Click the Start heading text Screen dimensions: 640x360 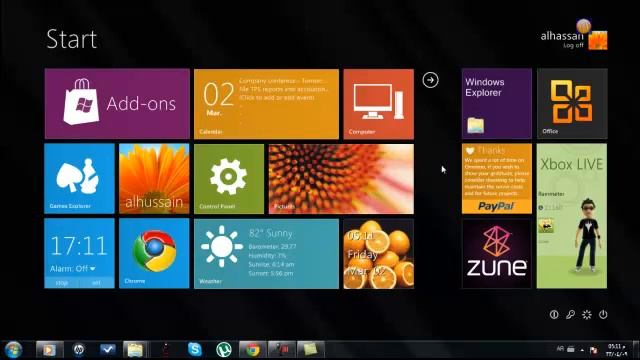pos(71,39)
